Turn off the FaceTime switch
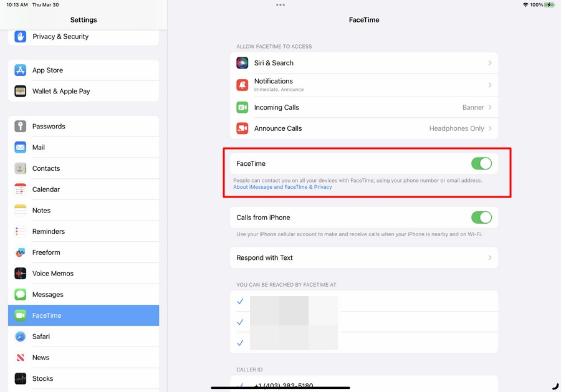This screenshot has height=392, width=561. (x=481, y=163)
